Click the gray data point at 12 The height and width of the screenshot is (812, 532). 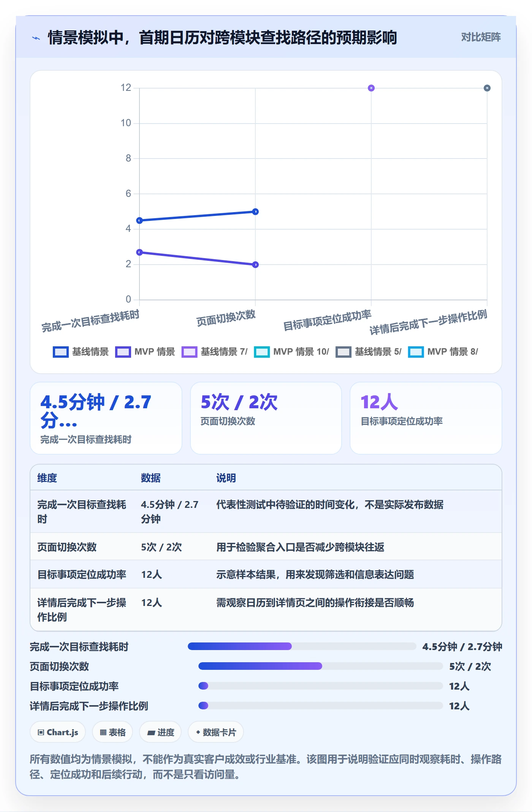[x=487, y=88]
